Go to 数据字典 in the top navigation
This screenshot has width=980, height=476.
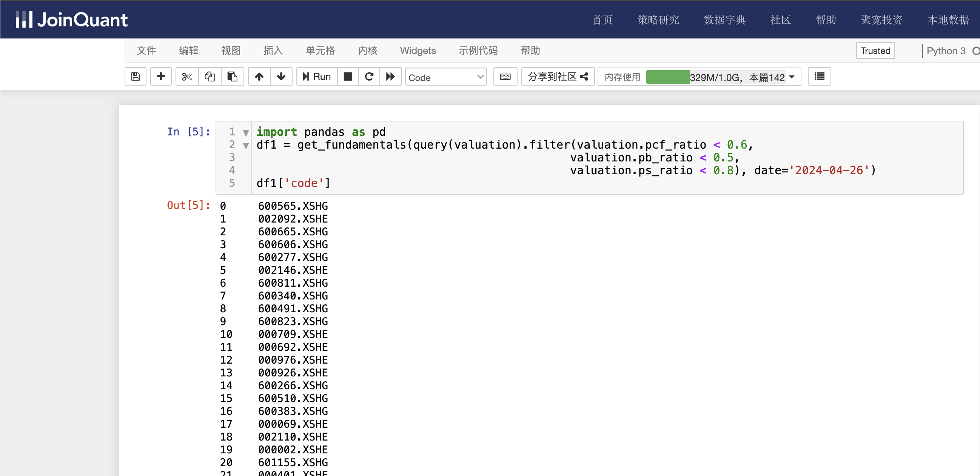[x=724, y=20]
